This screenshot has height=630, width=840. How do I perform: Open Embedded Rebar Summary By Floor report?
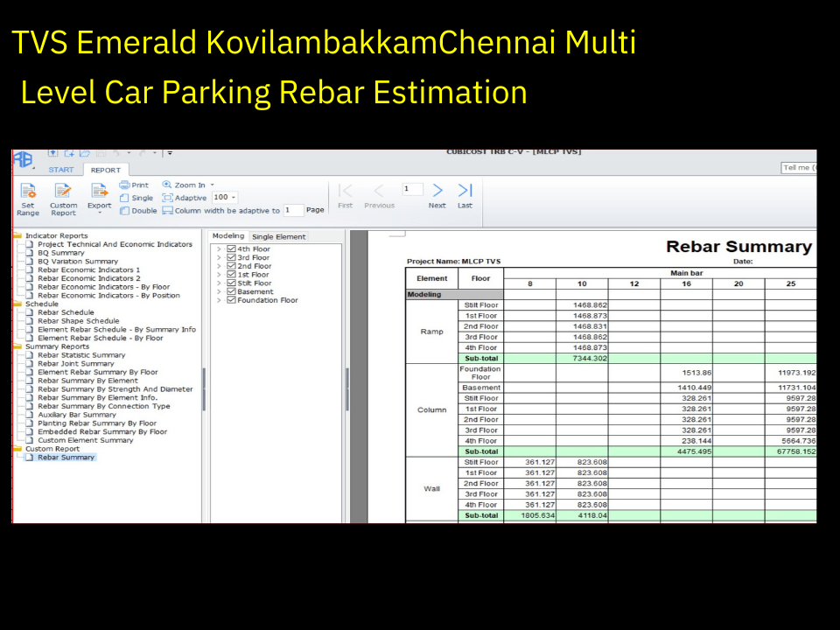(102, 431)
